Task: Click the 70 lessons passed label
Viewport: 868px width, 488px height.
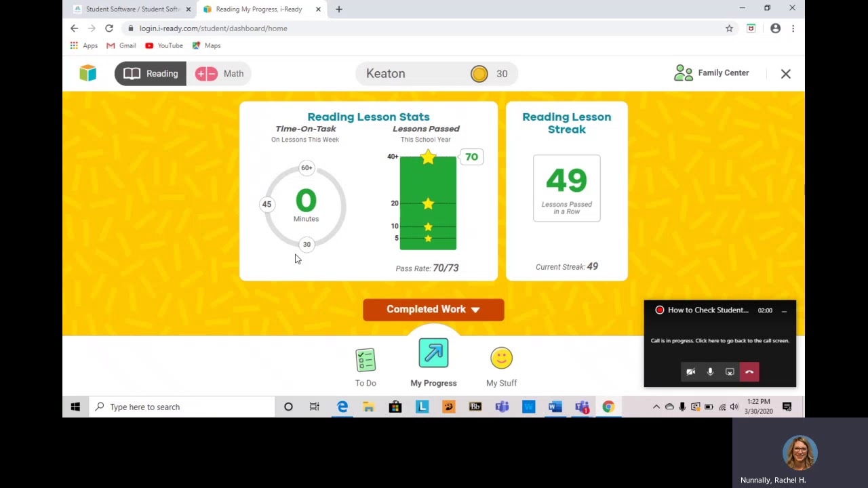Action: (471, 157)
